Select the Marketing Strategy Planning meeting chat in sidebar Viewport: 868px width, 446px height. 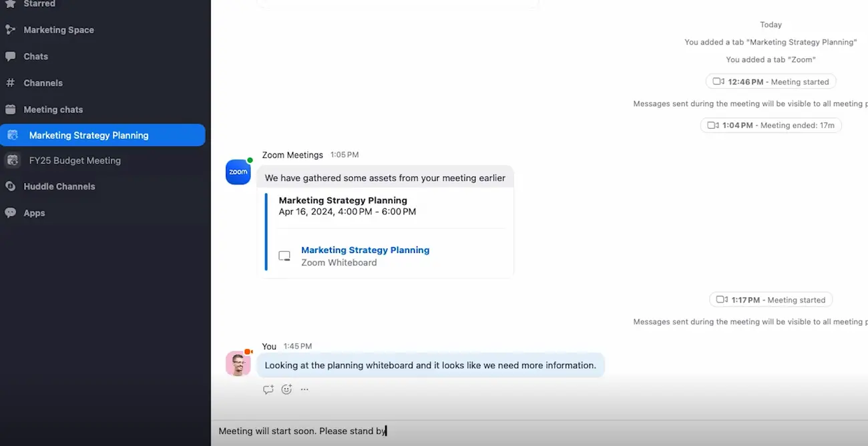[89, 136]
